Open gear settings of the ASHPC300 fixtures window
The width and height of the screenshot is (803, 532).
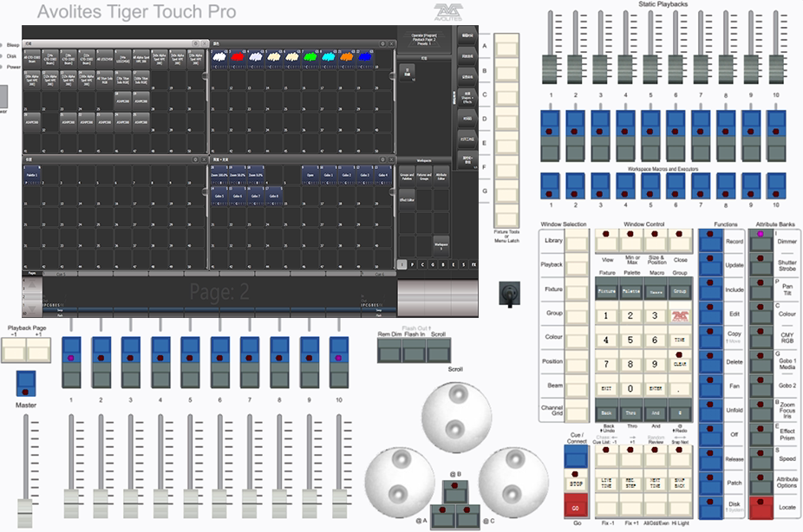(195, 44)
